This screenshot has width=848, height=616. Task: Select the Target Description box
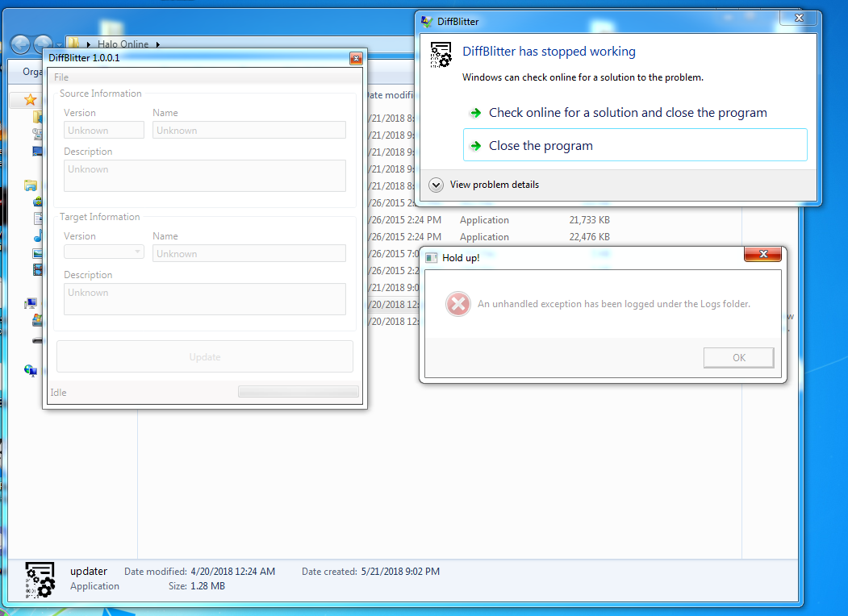pos(204,299)
